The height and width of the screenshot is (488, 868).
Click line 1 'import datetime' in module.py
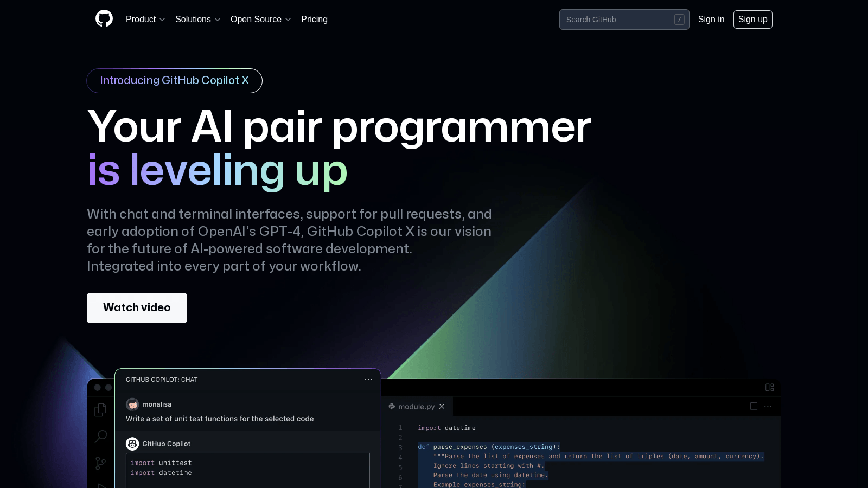tap(446, 428)
